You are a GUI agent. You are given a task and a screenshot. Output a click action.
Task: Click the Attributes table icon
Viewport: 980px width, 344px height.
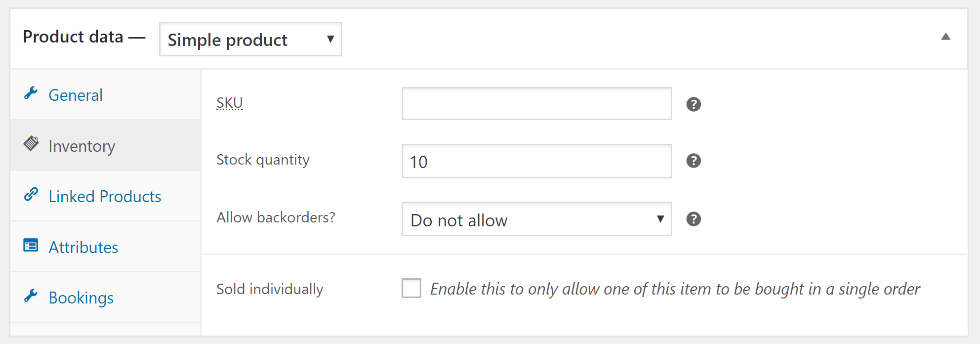point(31,245)
